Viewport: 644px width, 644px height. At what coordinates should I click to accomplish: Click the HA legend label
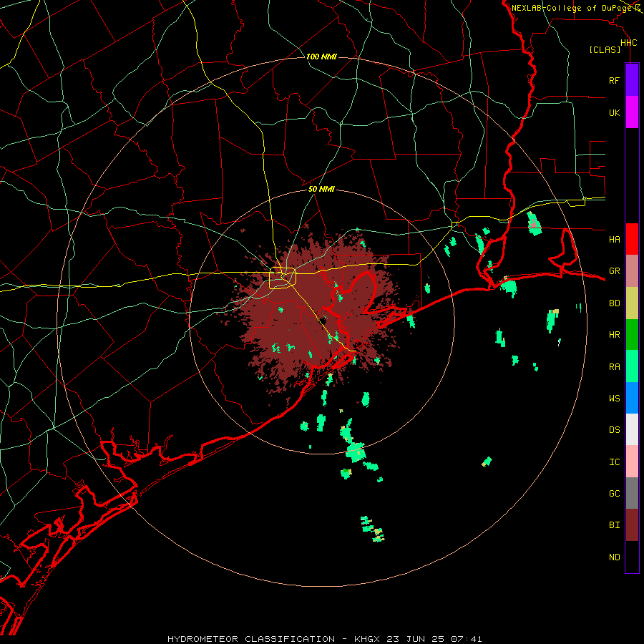[x=614, y=239]
